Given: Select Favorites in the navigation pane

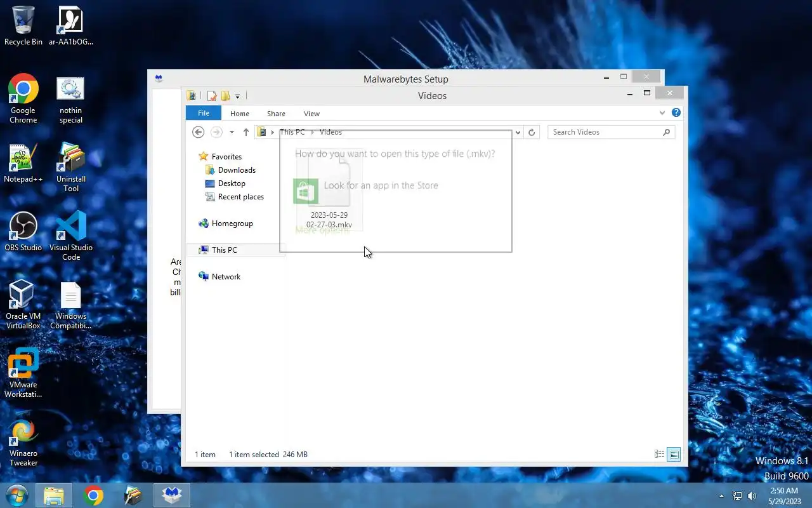Looking at the screenshot, I should (226, 157).
